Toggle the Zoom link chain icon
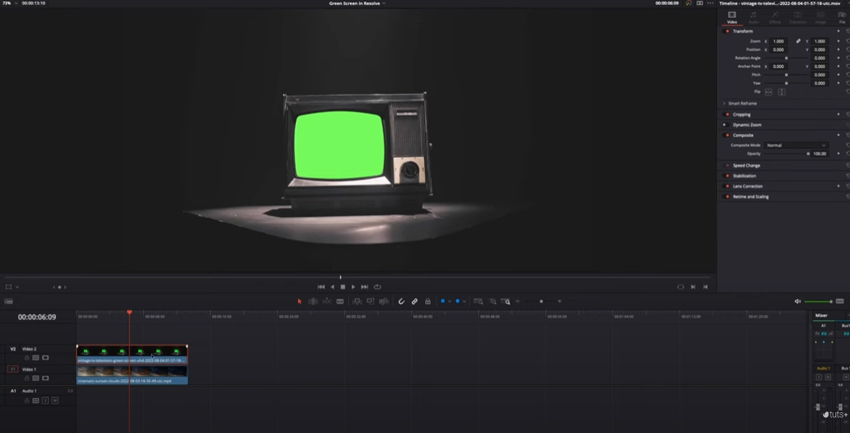This screenshot has width=850, height=433. coord(798,41)
